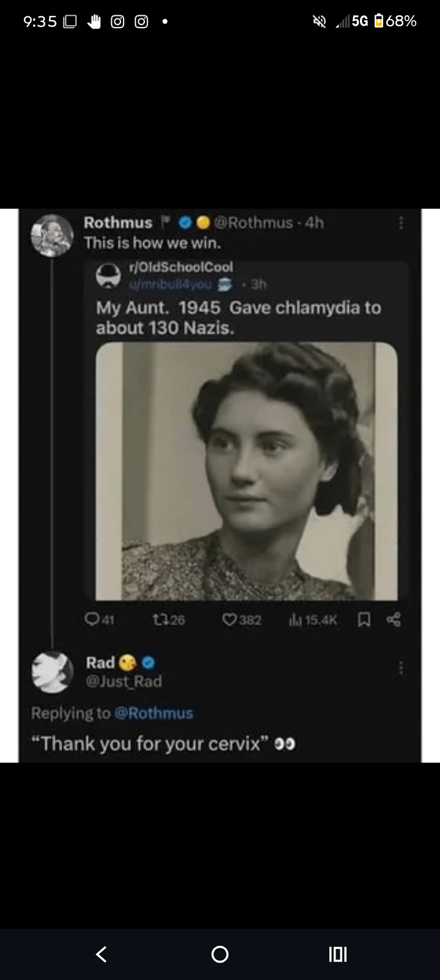Bookmark the post with the bookmark icon

[x=364, y=620]
